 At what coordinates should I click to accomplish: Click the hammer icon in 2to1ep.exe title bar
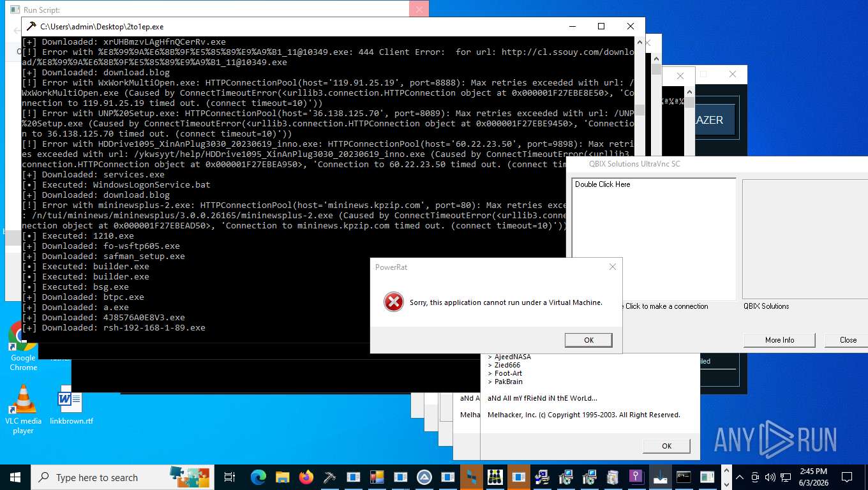tap(31, 26)
